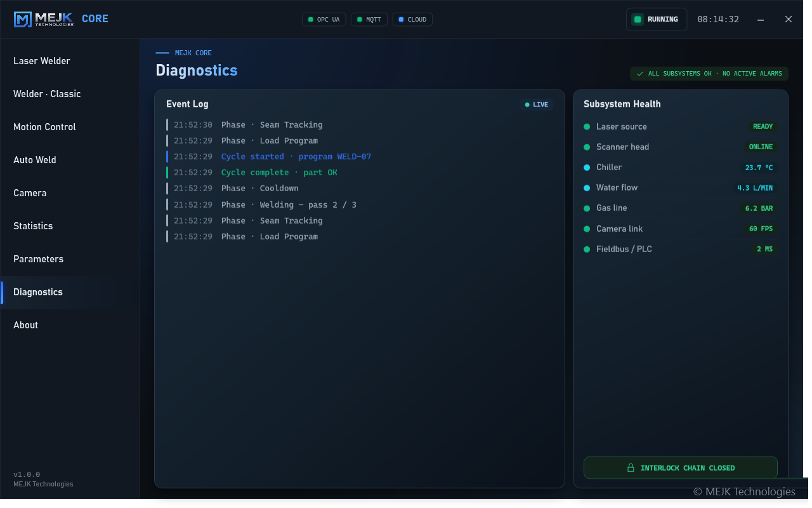Show the Statistics page
The image size is (812, 508).
70,226
